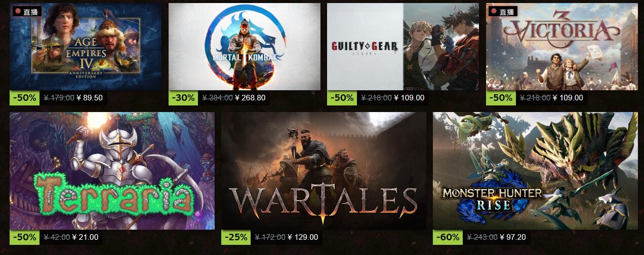Screen dimensions: 644x255
Task: Click the -50% discount tag under Age of Empires IV
Action: (25, 98)
